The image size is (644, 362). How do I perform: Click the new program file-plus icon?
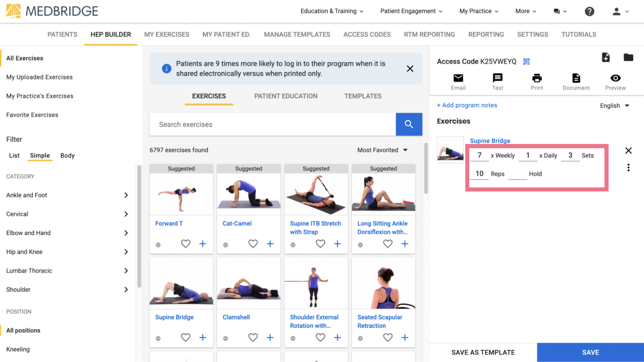606,58
